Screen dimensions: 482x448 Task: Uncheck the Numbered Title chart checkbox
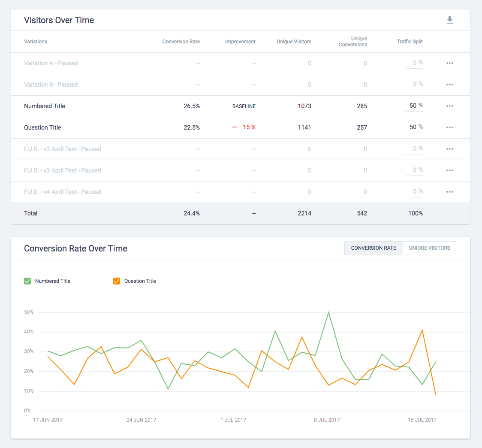point(27,281)
